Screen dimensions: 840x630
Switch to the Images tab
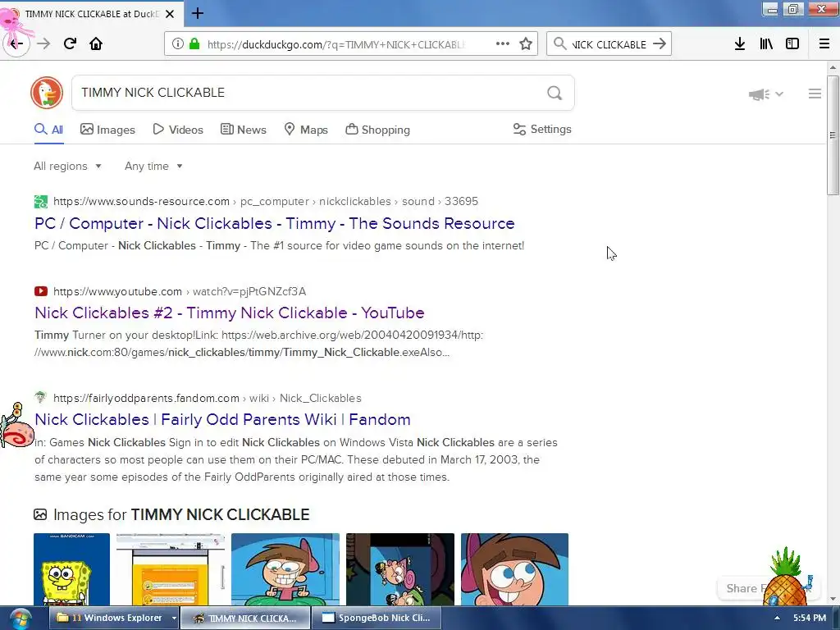click(x=107, y=130)
